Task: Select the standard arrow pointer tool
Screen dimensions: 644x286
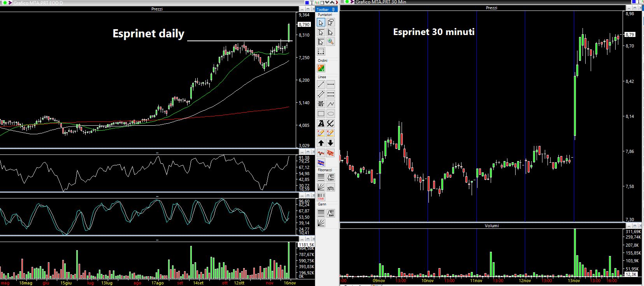Action: tap(321, 23)
